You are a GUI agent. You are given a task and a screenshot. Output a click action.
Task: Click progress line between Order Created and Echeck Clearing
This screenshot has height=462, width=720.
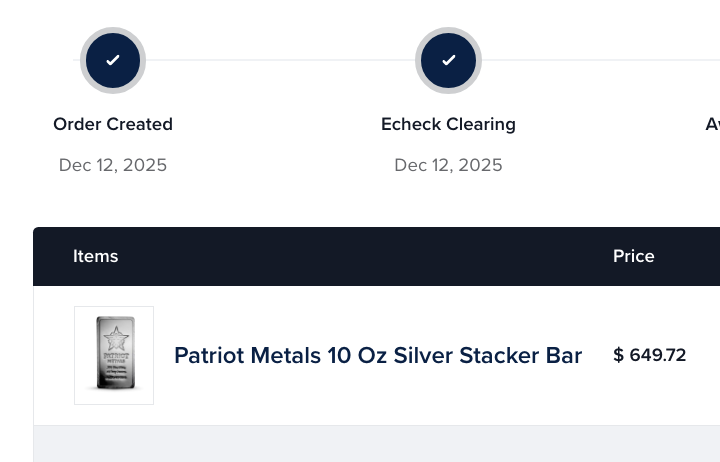point(281,60)
